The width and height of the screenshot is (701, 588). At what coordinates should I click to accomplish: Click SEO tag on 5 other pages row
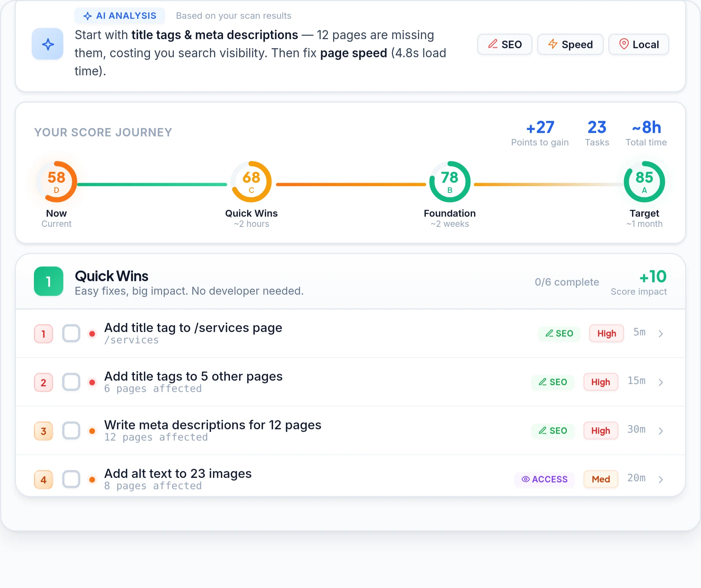[x=553, y=382]
